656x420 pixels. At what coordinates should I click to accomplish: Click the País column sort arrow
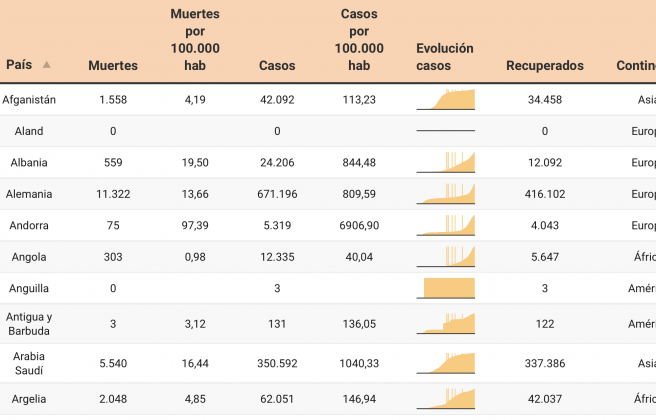(x=46, y=65)
